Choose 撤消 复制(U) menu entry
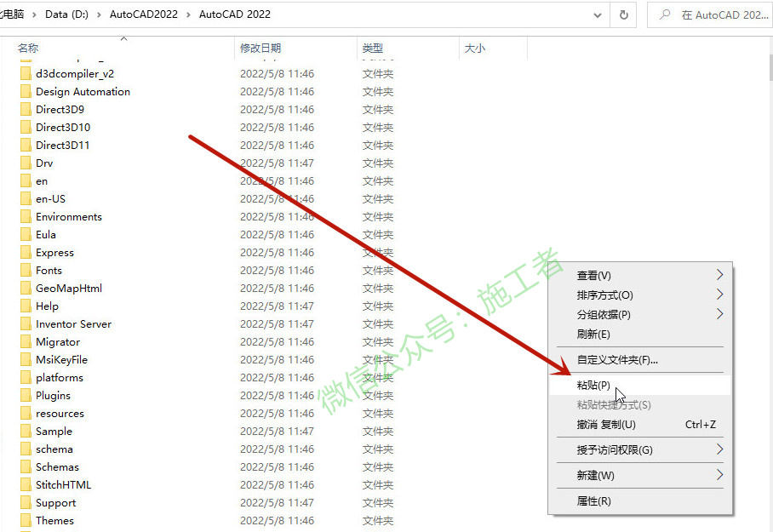 [640, 425]
